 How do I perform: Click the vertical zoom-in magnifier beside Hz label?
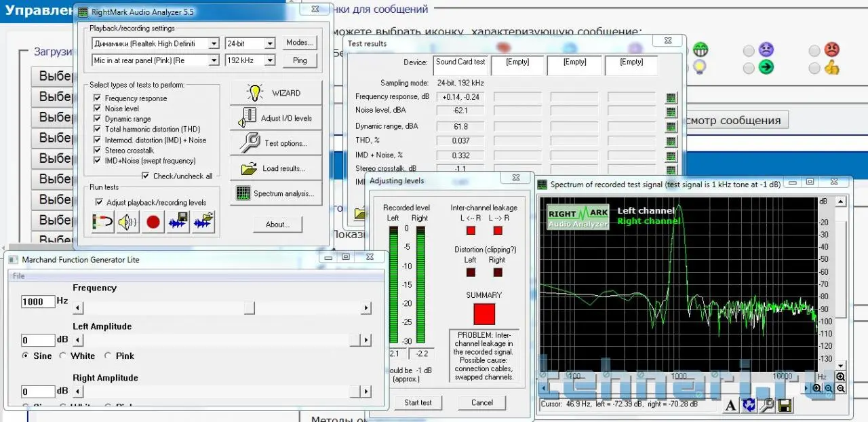click(x=841, y=377)
